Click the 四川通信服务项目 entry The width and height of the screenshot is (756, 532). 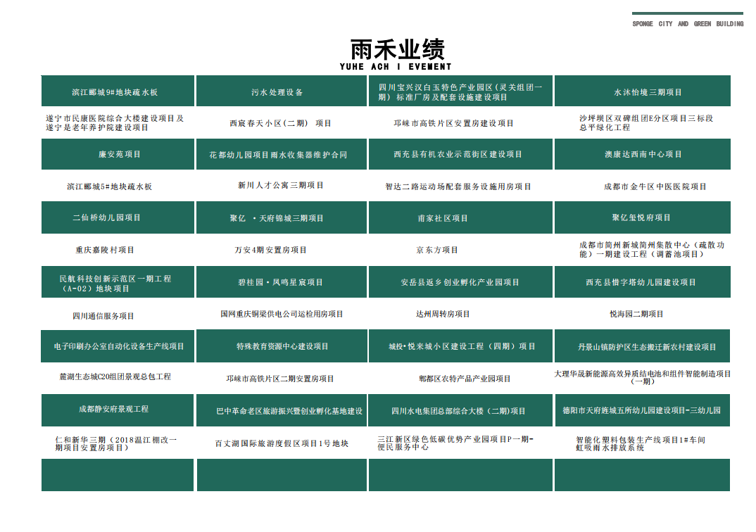[103, 316]
